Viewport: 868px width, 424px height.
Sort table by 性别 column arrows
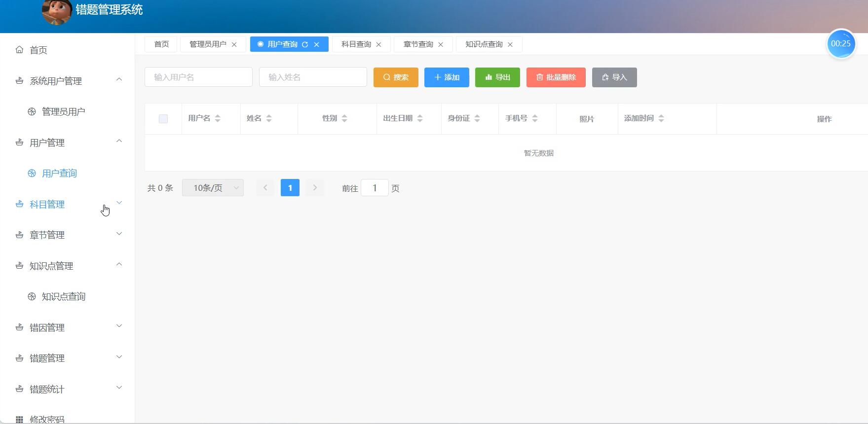(344, 118)
